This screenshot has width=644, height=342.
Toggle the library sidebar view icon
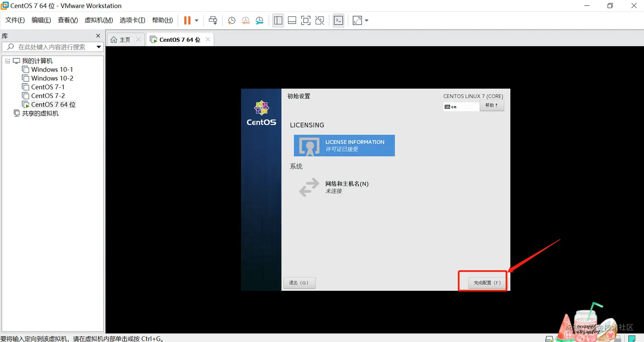pyautogui.click(x=278, y=20)
